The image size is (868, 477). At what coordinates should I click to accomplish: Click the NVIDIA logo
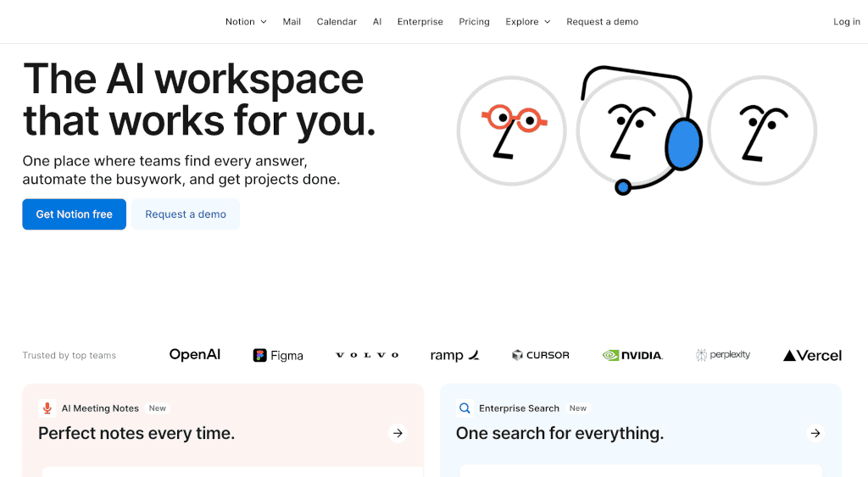click(x=632, y=355)
